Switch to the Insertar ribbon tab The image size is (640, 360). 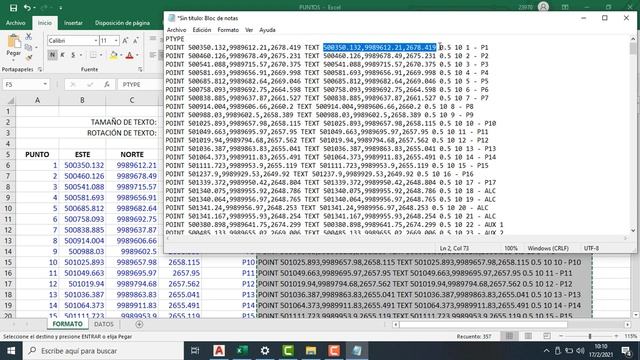(73, 23)
